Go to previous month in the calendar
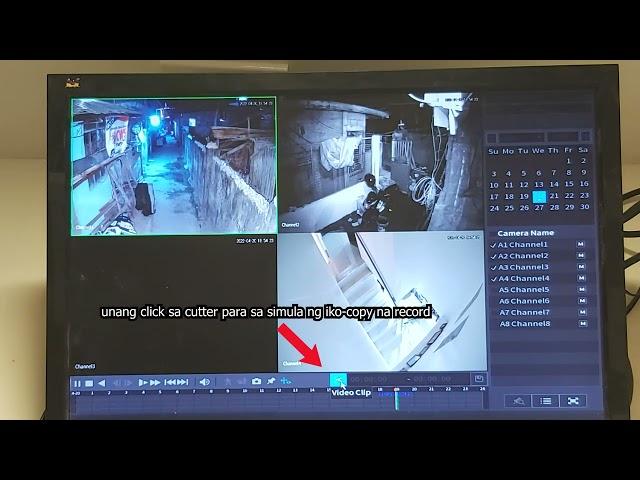The width and height of the screenshot is (640, 480). coord(492,138)
